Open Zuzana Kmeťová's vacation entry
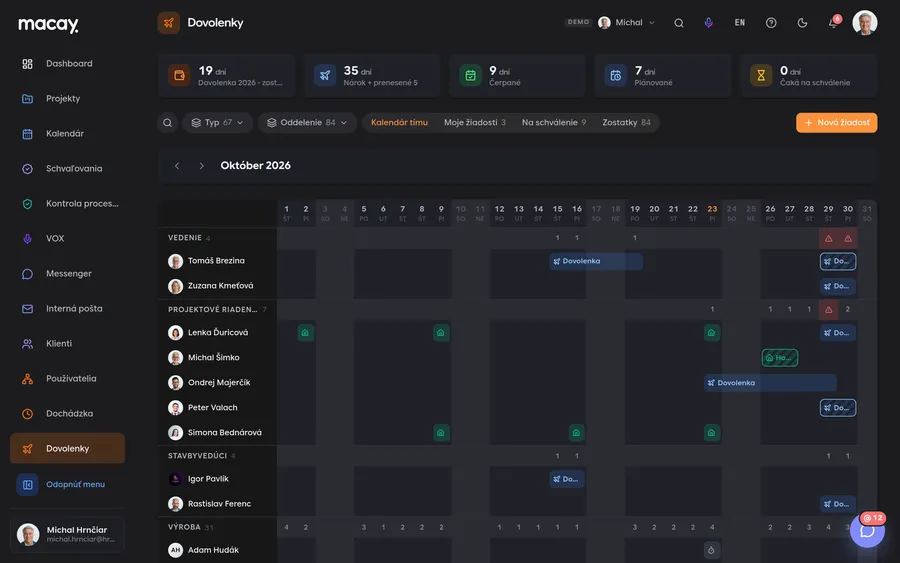Image resolution: width=900 pixels, height=563 pixels. pos(838,286)
